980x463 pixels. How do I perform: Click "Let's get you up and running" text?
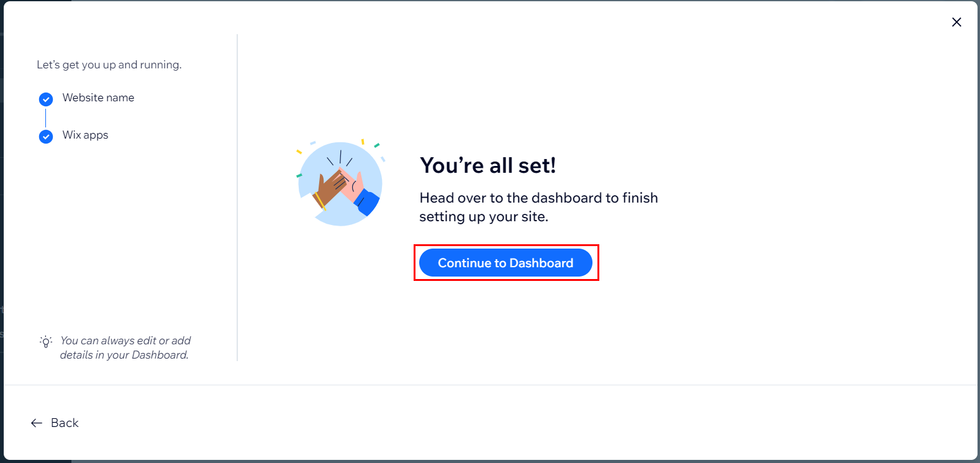(x=109, y=65)
